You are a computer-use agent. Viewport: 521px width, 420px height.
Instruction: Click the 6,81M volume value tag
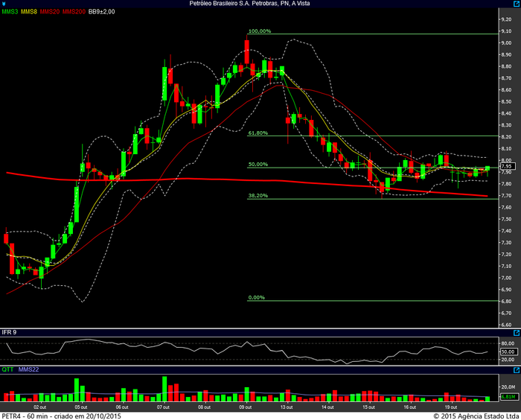coord(507,398)
